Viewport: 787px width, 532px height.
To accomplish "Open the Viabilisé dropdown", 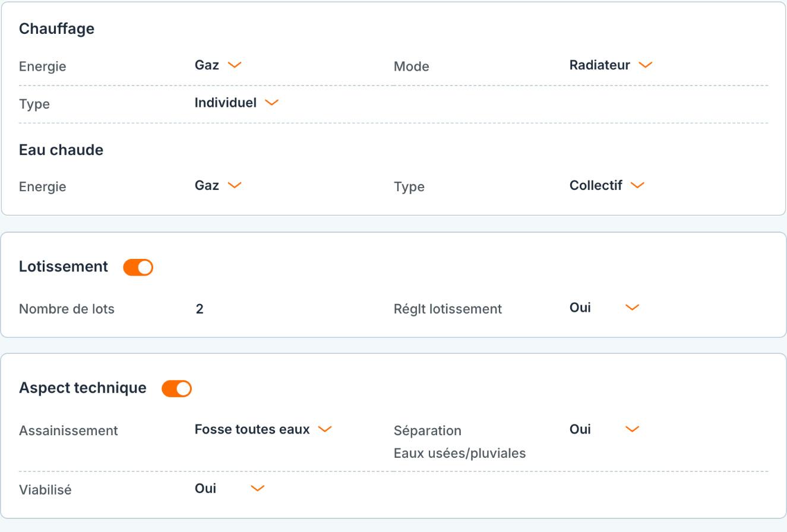I will pyautogui.click(x=230, y=489).
